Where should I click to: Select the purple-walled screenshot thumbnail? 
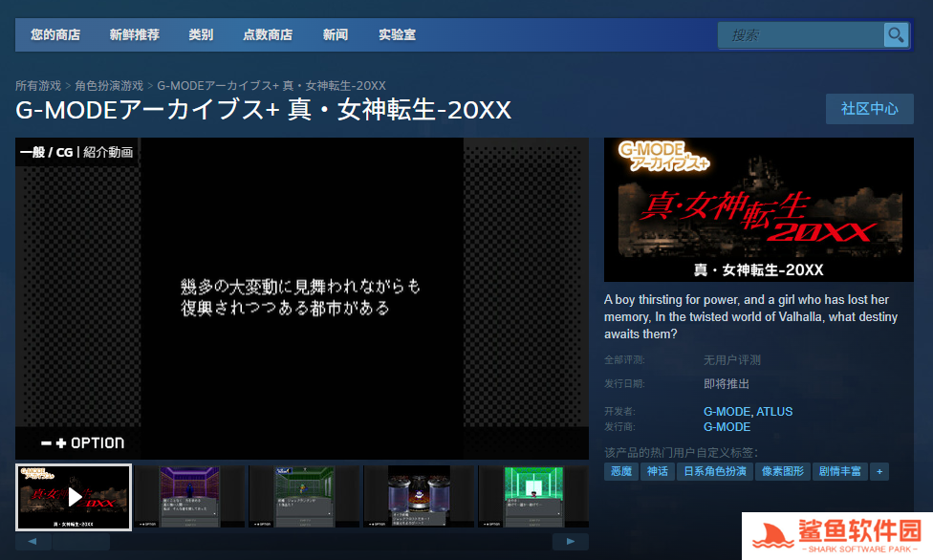click(x=189, y=497)
